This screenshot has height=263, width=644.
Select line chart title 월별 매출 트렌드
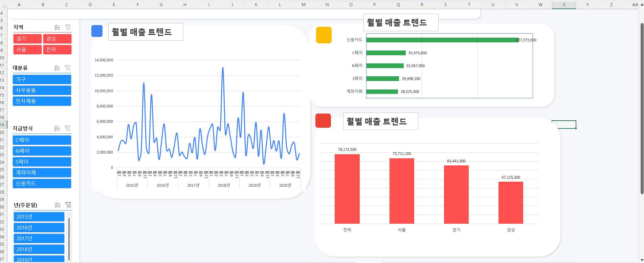point(146,32)
